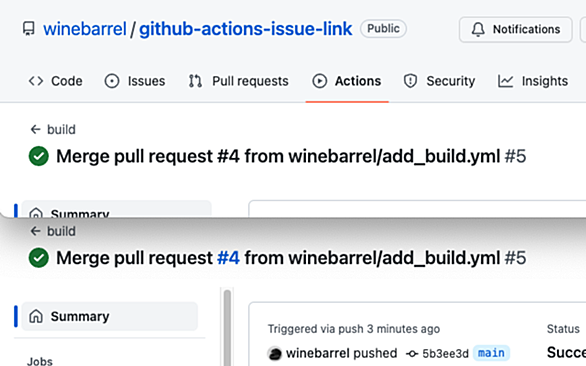Viewport: 586px width, 366px height.
Task: Click the Security shield icon
Action: tap(410, 81)
